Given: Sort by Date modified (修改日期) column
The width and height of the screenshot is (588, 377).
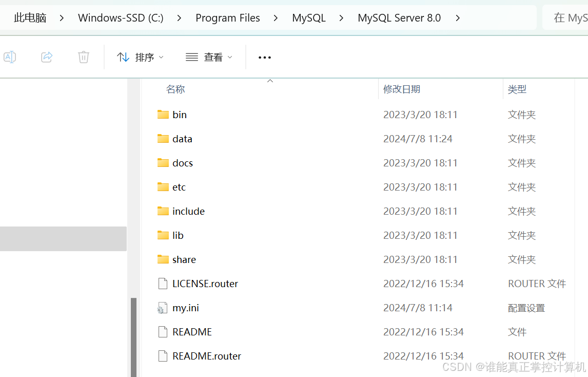Looking at the screenshot, I should (402, 89).
